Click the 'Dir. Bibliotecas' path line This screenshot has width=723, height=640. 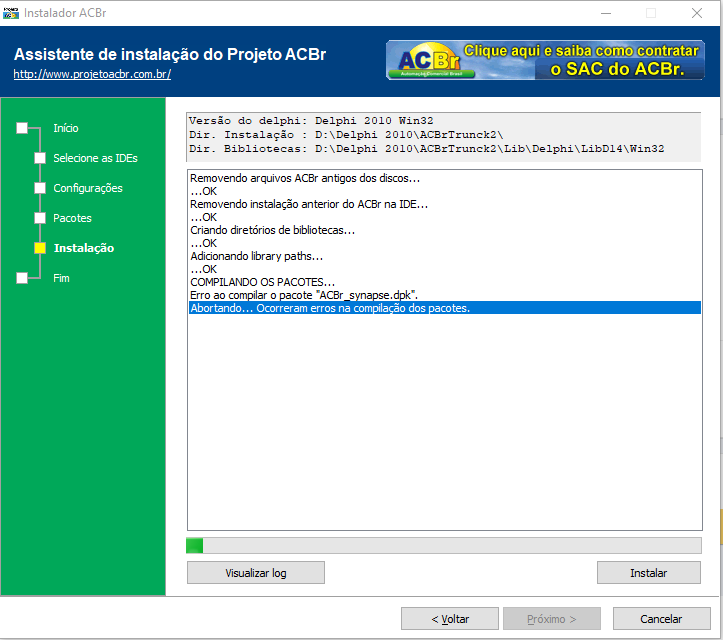[x=427, y=148]
